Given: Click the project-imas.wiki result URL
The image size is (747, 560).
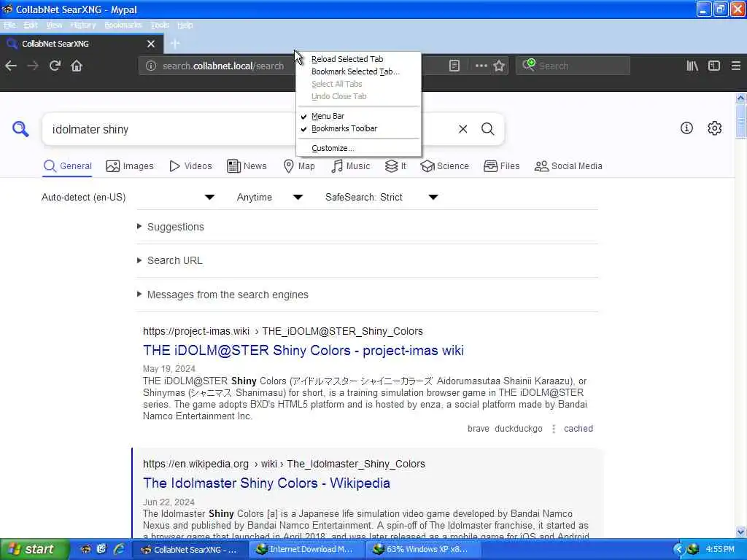Looking at the screenshot, I should [x=282, y=331].
